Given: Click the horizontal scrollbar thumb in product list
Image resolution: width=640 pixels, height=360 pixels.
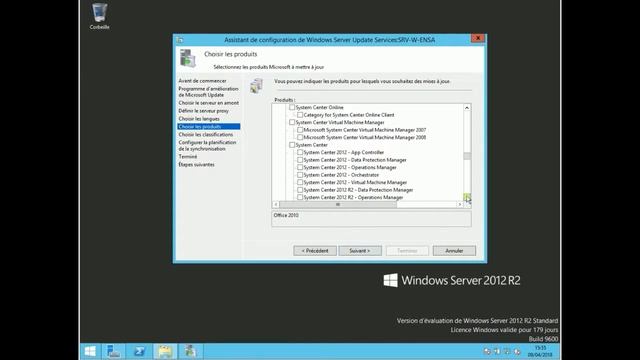Looking at the screenshot, I should [338, 204].
